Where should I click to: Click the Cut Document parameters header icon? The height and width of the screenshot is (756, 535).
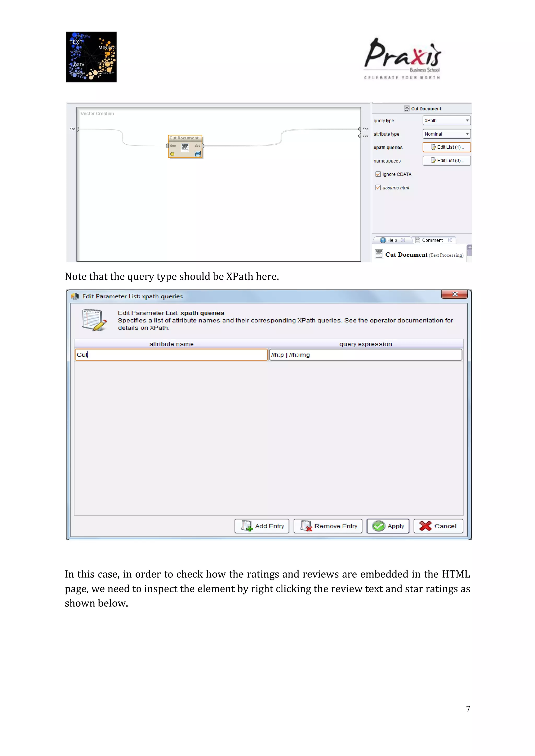point(407,109)
